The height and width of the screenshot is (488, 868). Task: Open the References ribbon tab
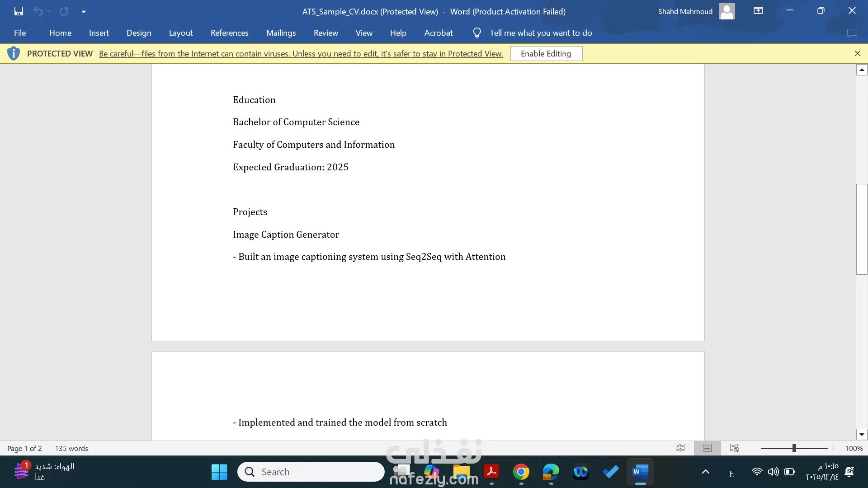coord(229,33)
